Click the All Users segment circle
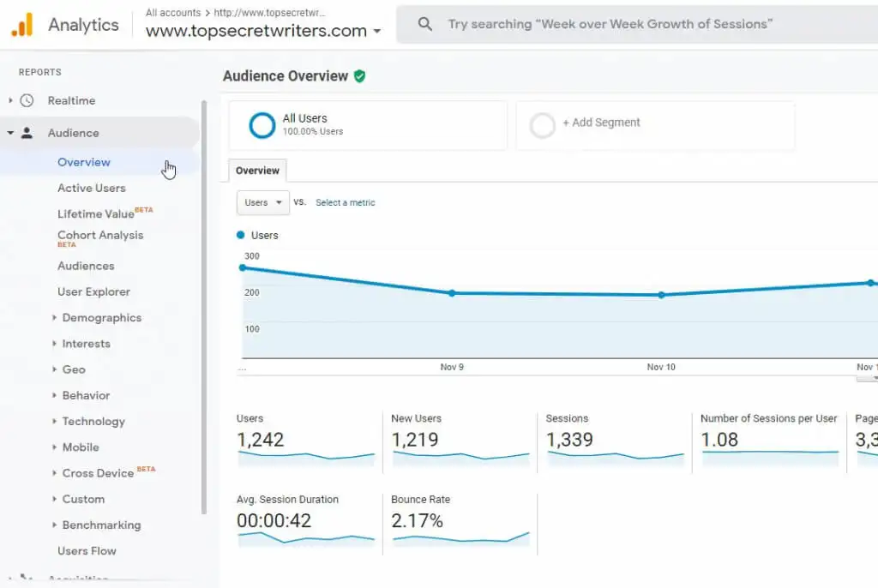This screenshot has height=588, width=878. (x=262, y=125)
